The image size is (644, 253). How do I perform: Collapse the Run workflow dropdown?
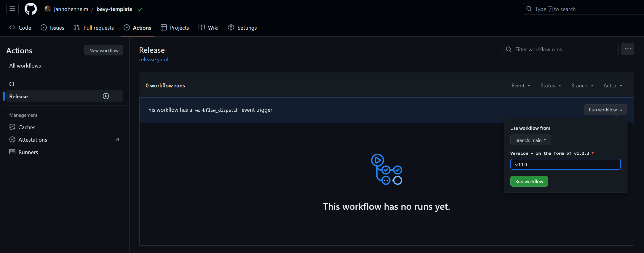(605, 110)
